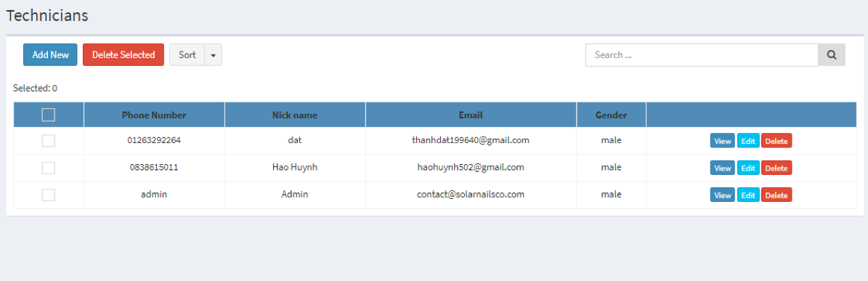Delete the Admin technician
The image size is (868, 281).
click(x=776, y=195)
